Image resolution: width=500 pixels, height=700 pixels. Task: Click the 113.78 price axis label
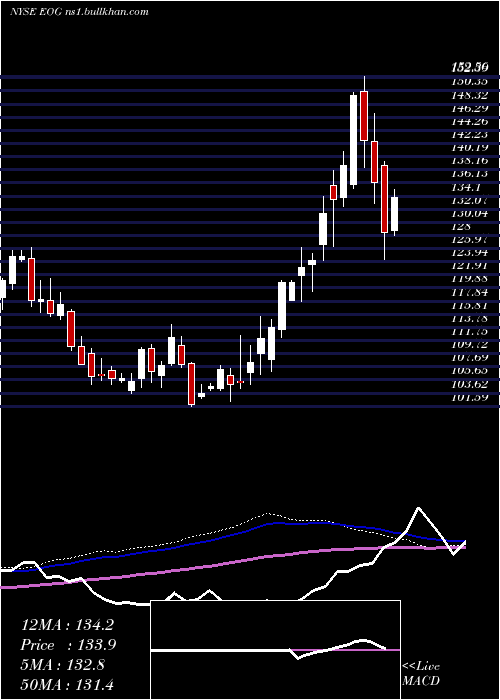coord(469,318)
